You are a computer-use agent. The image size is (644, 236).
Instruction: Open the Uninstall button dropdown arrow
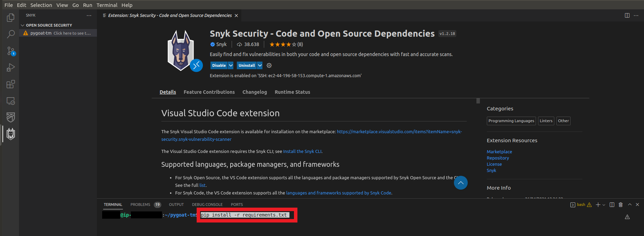point(260,65)
